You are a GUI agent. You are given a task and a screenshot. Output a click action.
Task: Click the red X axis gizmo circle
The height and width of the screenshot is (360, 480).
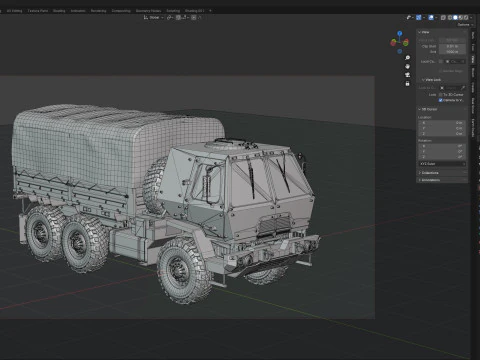[x=393, y=43]
